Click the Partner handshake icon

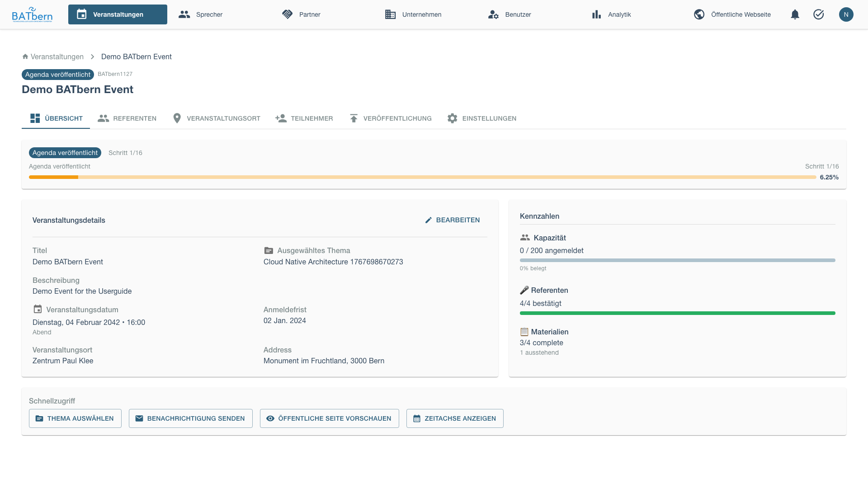(288, 14)
